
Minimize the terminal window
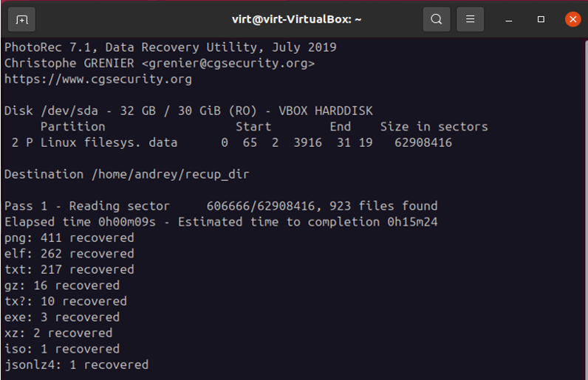[x=508, y=19]
